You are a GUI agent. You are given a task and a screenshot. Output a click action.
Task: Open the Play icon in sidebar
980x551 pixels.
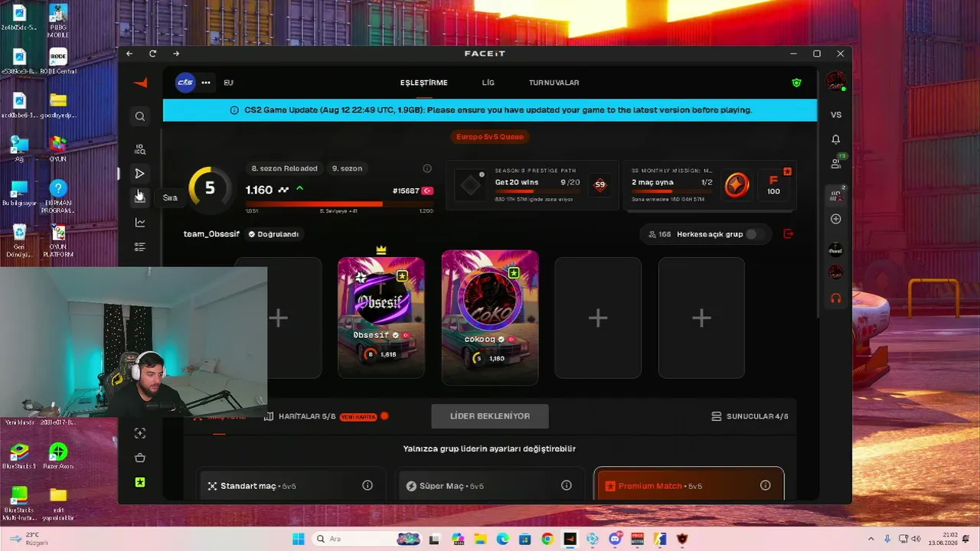[x=140, y=174]
